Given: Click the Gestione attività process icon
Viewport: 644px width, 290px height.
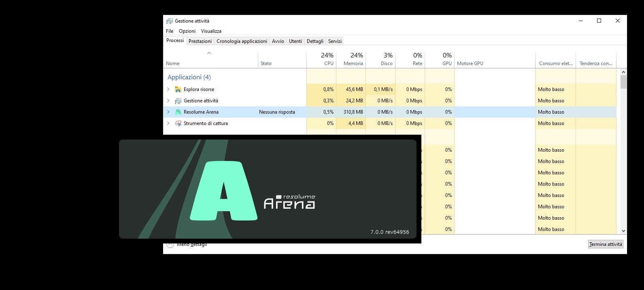Looking at the screenshot, I should (178, 101).
